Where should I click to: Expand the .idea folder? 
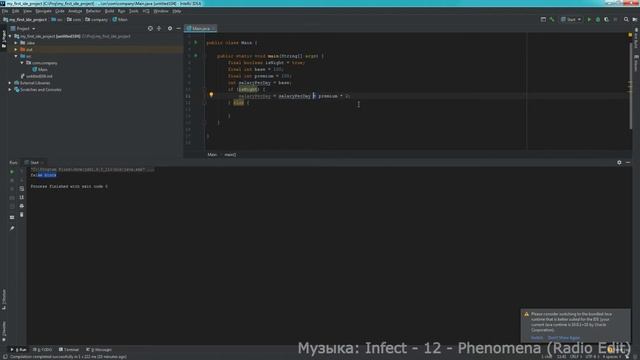(x=16, y=43)
